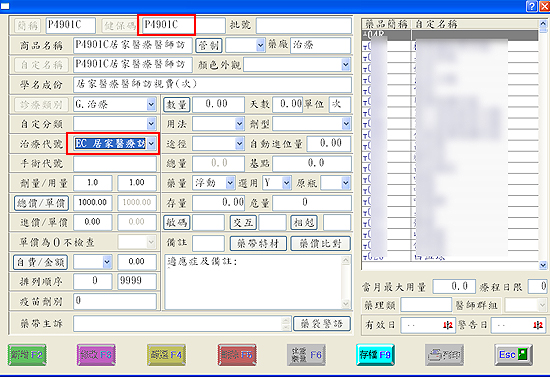
Task: Click the 藥價比對 button
Action: pos(321,243)
